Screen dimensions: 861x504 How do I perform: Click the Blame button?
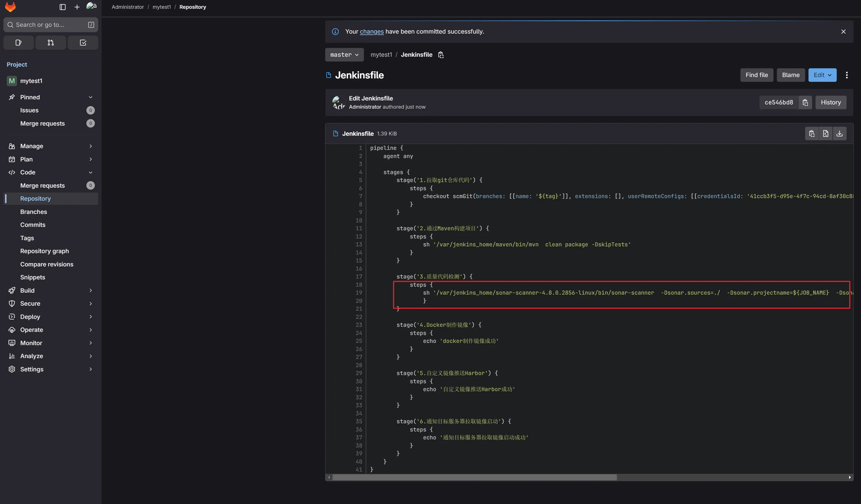(791, 75)
